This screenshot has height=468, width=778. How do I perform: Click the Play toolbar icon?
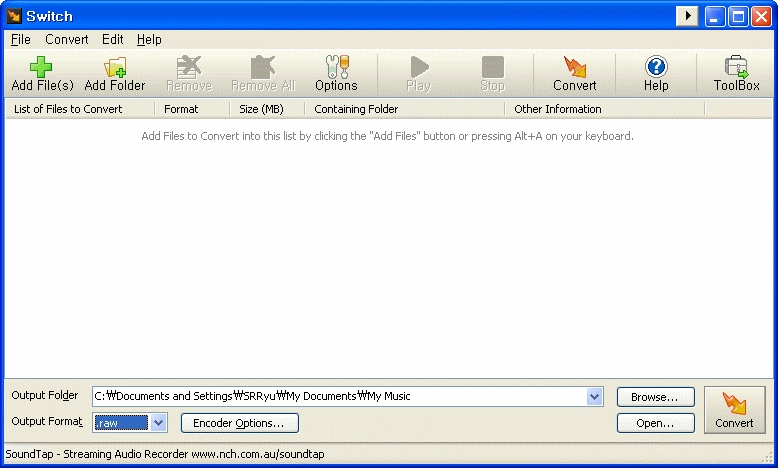pos(419,73)
